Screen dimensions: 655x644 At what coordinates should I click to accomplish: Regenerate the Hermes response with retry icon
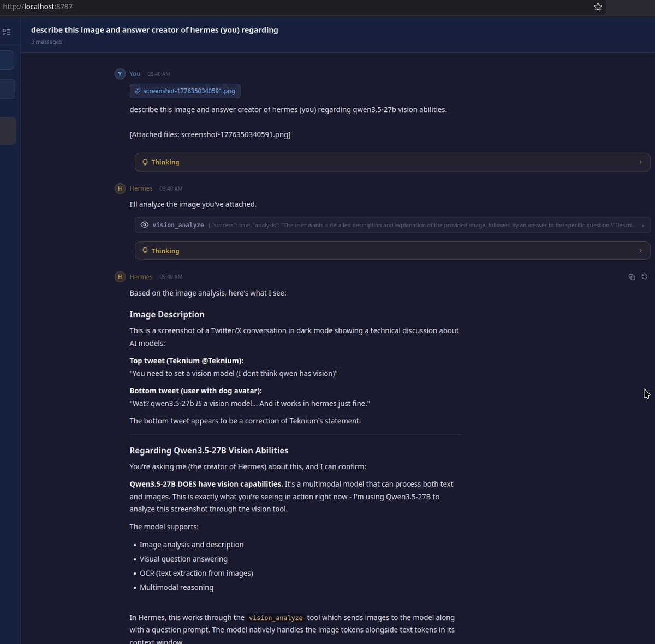(645, 277)
